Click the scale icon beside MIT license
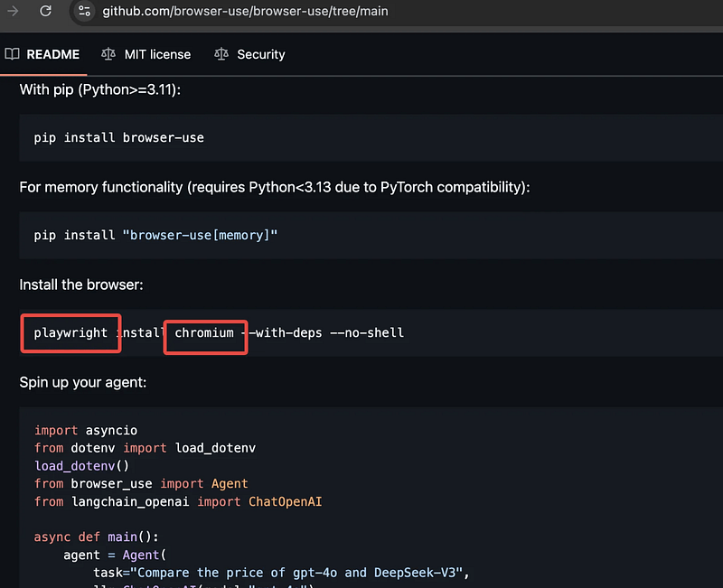723x588 pixels. tap(108, 54)
